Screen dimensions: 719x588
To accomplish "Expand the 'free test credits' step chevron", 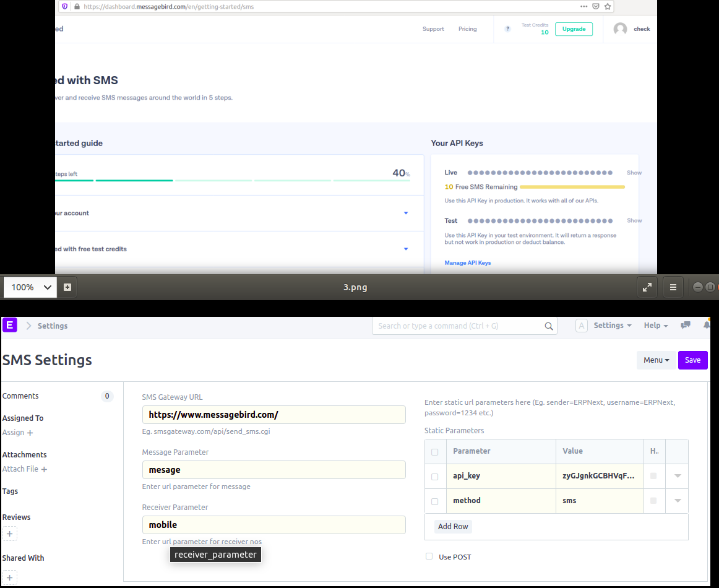I will coord(406,249).
